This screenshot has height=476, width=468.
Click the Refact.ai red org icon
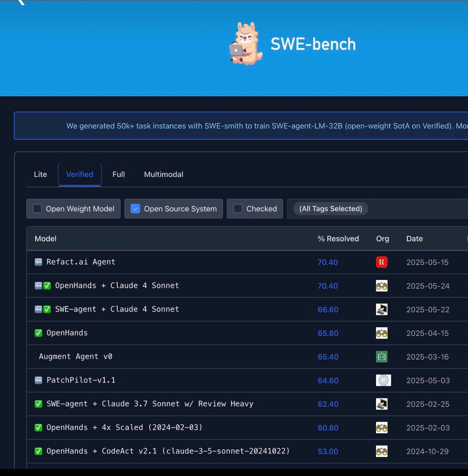point(382,262)
